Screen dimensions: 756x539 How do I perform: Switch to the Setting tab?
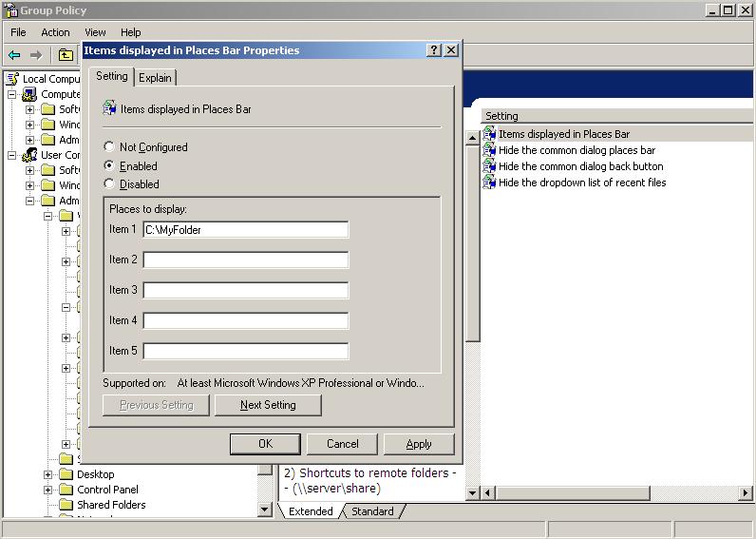click(x=112, y=76)
